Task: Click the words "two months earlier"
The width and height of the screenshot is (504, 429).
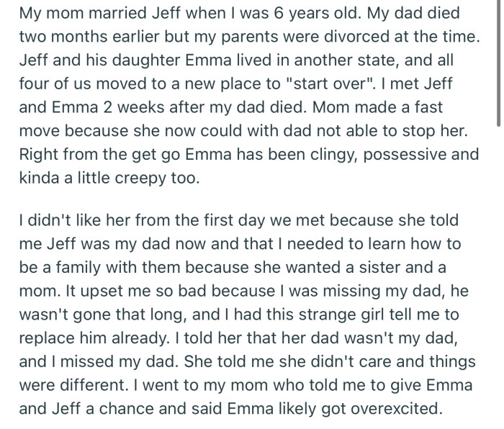Action: click(78, 35)
